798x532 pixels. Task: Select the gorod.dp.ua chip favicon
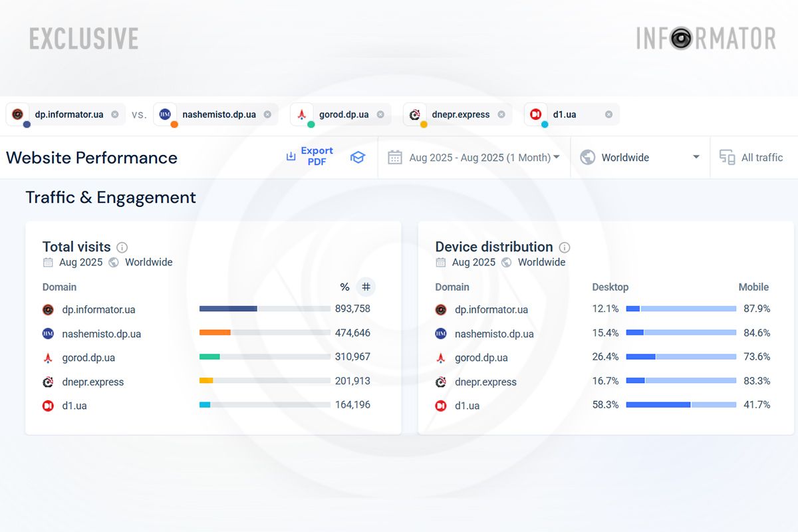coord(302,114)
